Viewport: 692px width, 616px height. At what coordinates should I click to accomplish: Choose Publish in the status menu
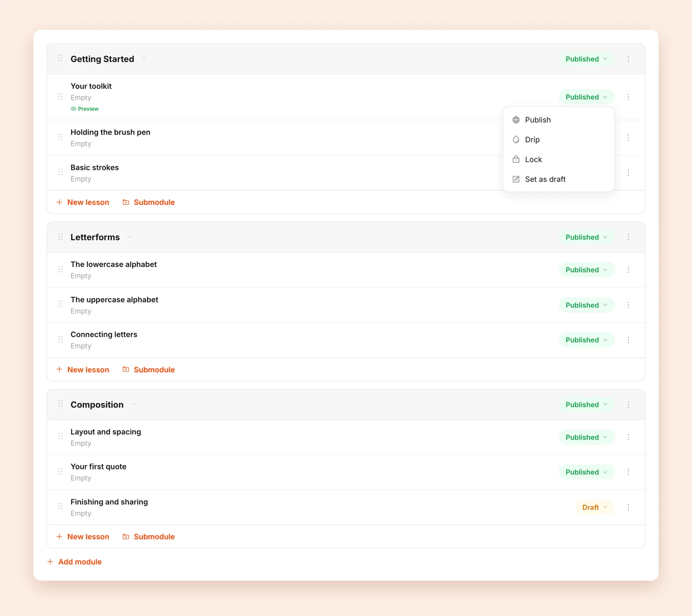pos(559,120)
